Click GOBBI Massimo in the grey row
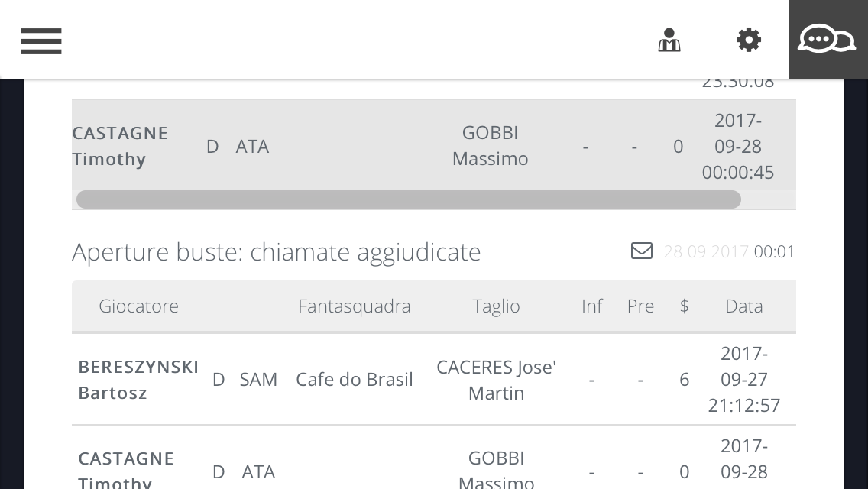The height and width of the screenshot is (489, 868). pyautogui.click(x=490, y=145)
